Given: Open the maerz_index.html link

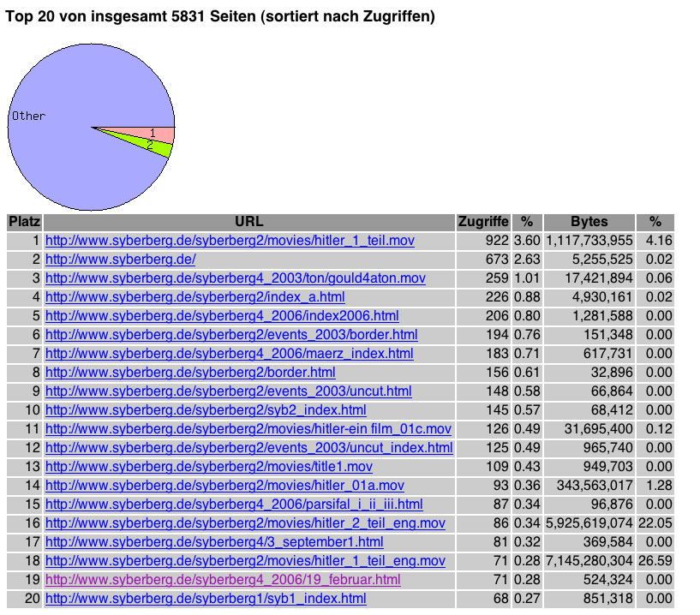Looking at the screenshot, I should click(x=229, y=354).
